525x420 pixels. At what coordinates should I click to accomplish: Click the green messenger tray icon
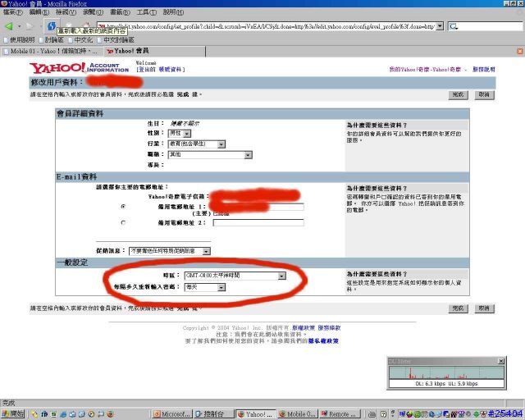[x=418, y=414]
